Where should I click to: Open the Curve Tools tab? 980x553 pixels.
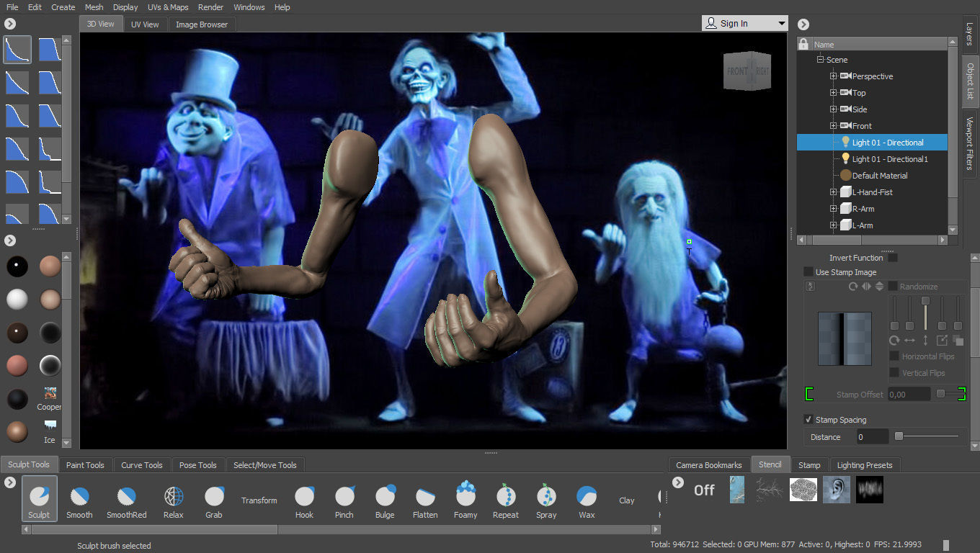point(142,465)
